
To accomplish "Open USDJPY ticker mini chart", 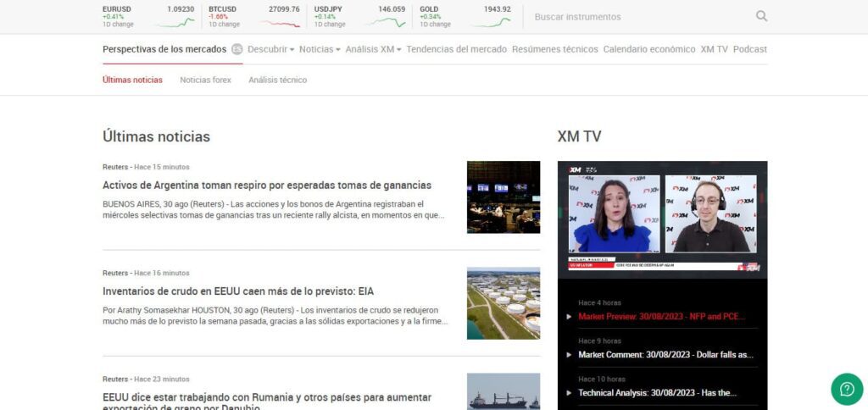I will click(x=386, y=23).
